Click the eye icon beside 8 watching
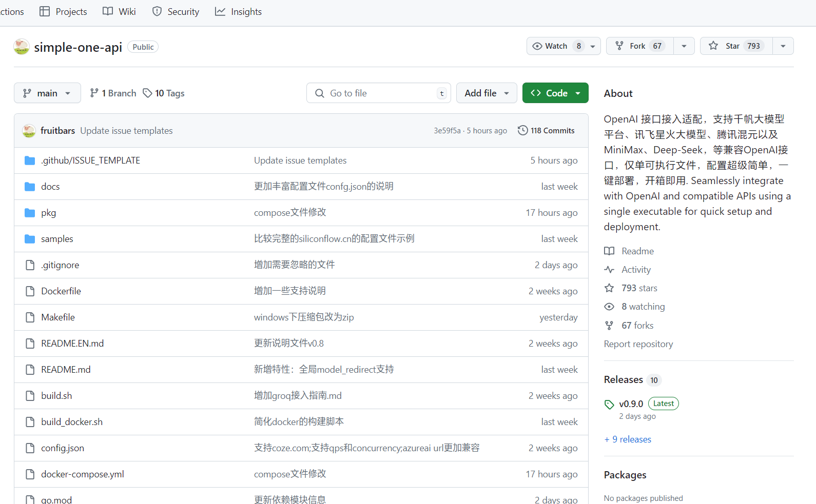The image size is (816, 504). point(609,307)
